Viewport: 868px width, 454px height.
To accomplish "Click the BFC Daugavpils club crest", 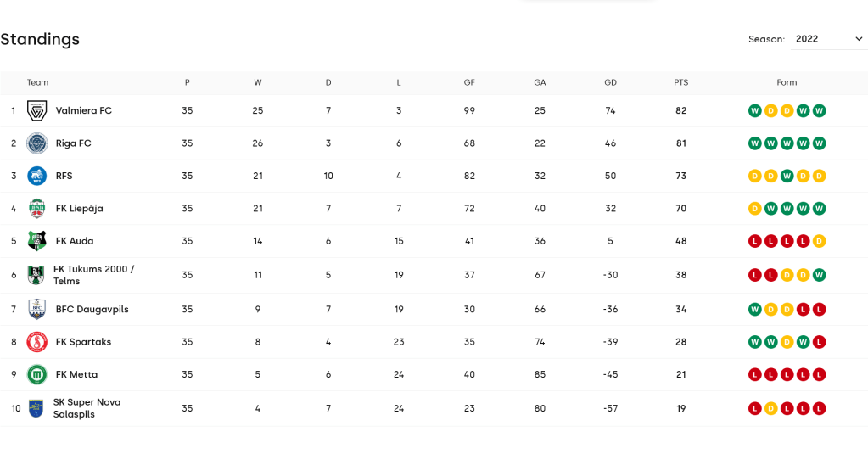I will 36,310.
